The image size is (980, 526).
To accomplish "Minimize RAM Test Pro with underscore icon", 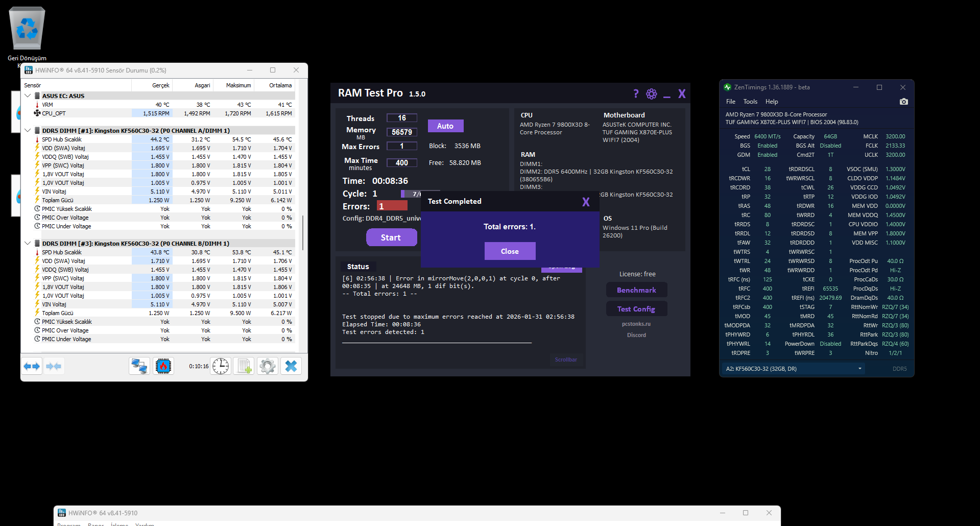I will click(667, 95).
